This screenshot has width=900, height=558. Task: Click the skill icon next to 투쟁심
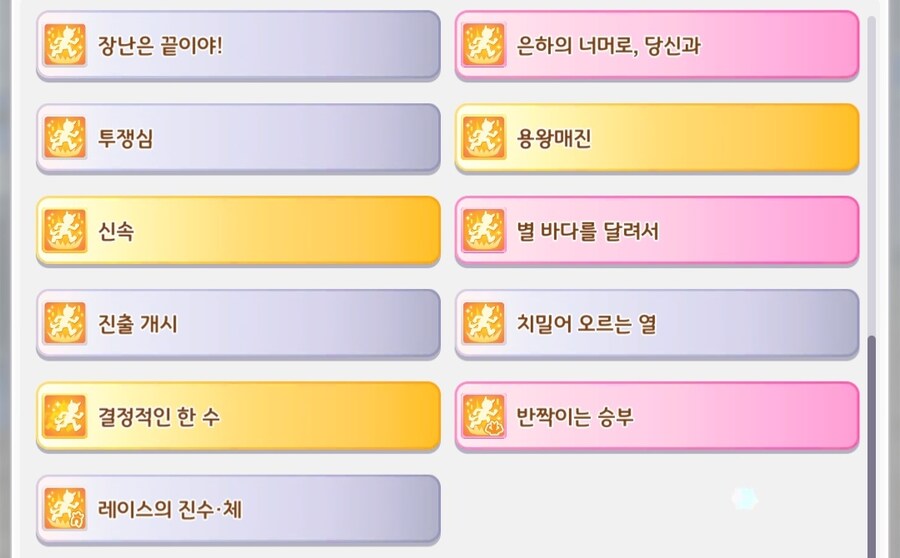[65, 138]
